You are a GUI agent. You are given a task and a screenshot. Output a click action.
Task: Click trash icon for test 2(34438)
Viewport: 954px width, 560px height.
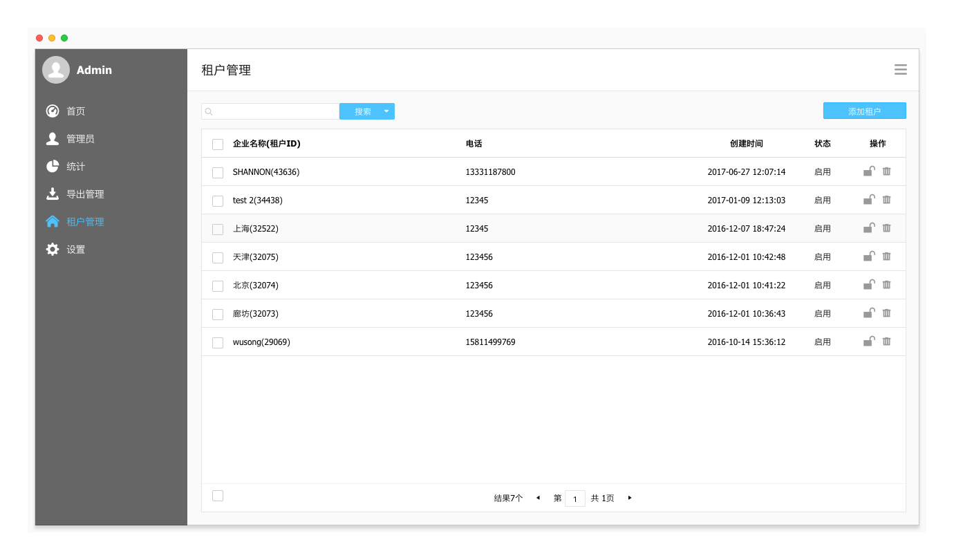(x=887, y=199)
